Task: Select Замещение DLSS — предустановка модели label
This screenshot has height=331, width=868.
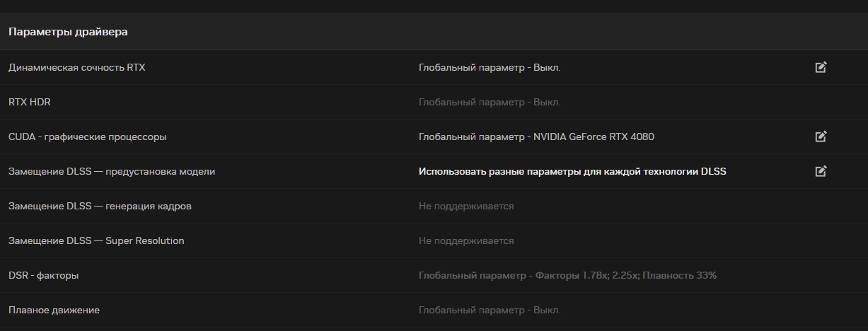Action: click(112, 171)
